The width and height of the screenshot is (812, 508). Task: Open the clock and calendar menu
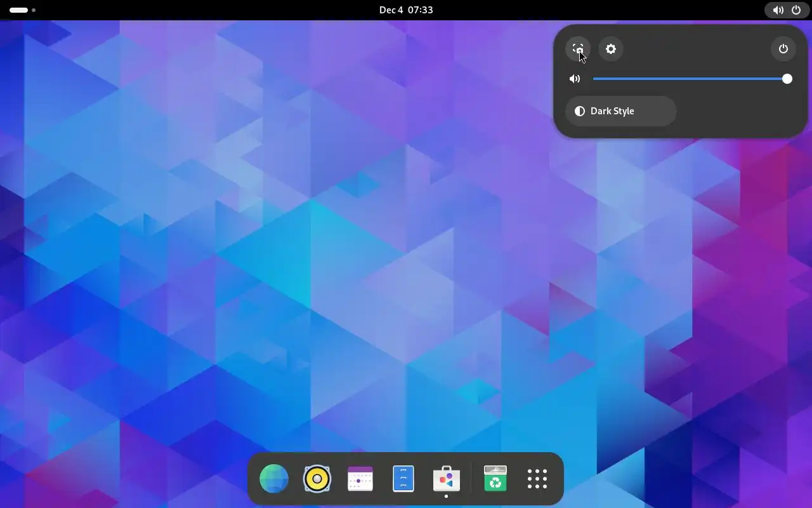(x=406, y=10)
